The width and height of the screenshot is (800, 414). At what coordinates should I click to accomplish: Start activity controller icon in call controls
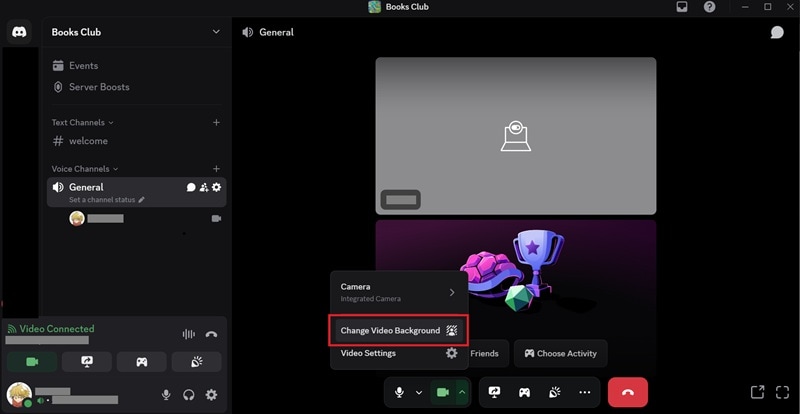click(x=524, y=392)
